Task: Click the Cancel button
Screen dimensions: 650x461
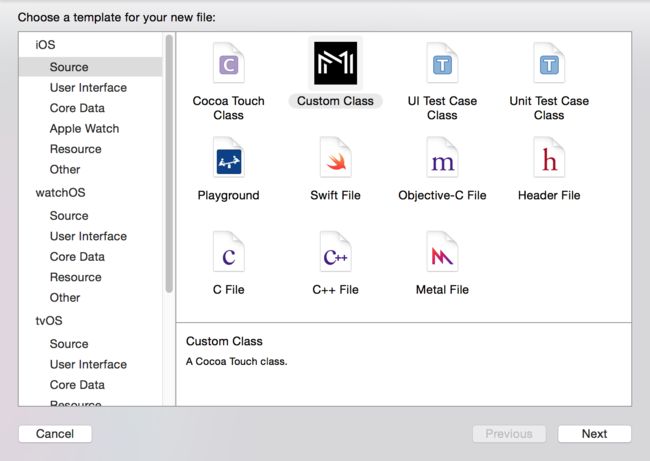Action: click(55, 434)
